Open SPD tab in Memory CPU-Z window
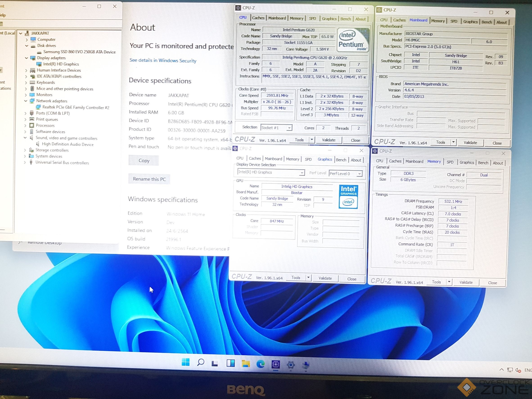Viewport: 532px width, 399px height. [x=450, y=162]
